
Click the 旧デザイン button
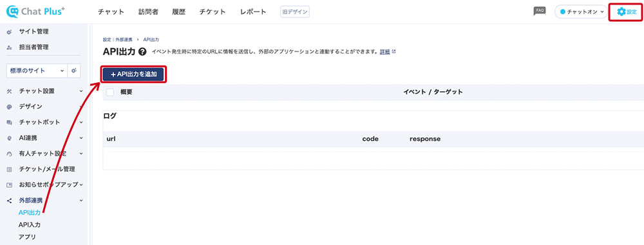tap(294, 12)
